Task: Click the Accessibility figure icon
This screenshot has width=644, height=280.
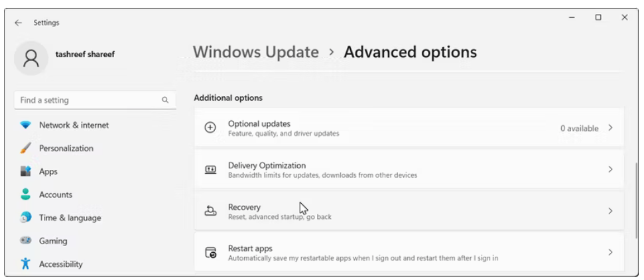Action: click(x=26, y=264)
